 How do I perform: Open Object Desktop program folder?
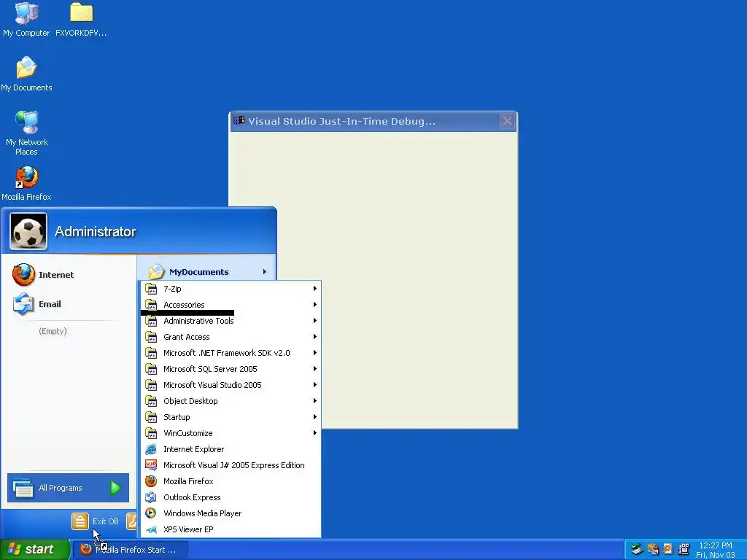pyautogui.click(x=231, y=401)
